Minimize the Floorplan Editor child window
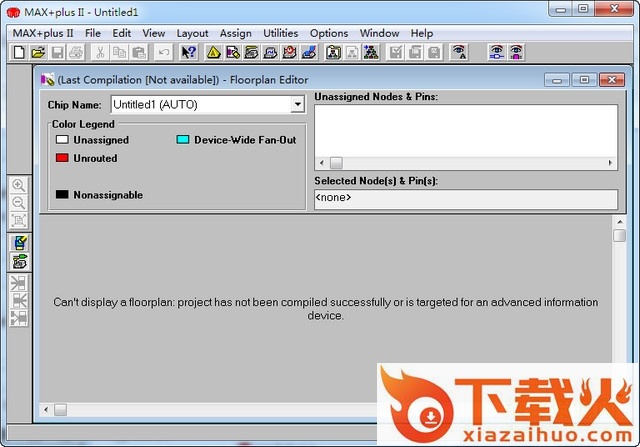Viewport: 640px width, 447px height. (557, 80)
